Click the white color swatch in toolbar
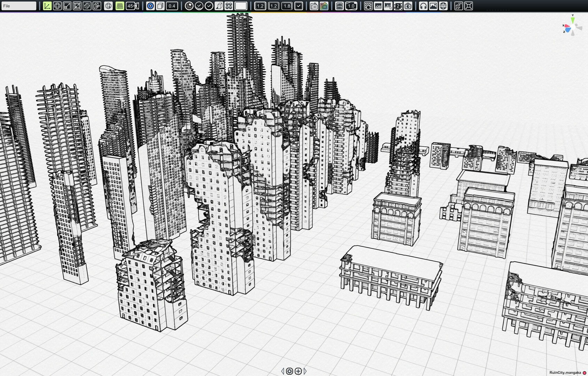The height and width of the screenshot is (376, 588). (241, 6)
